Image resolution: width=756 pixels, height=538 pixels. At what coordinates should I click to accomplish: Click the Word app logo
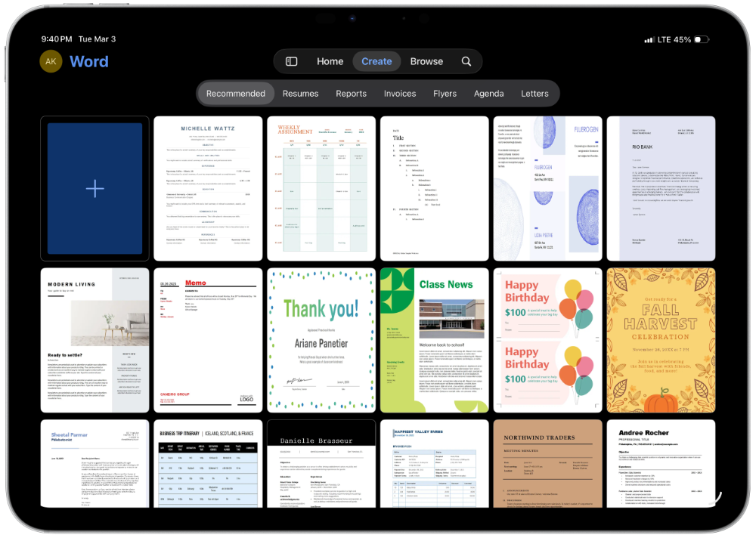pos(89,61)
